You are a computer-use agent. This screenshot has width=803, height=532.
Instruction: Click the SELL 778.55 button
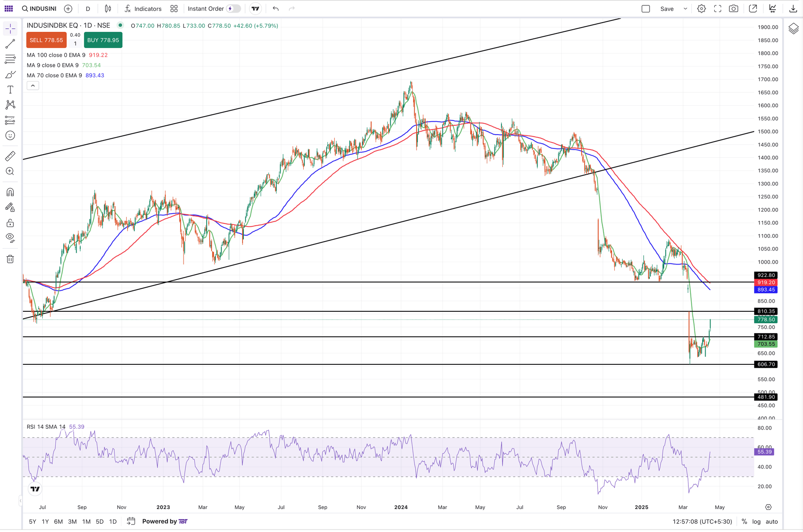(x=46, y=40)
